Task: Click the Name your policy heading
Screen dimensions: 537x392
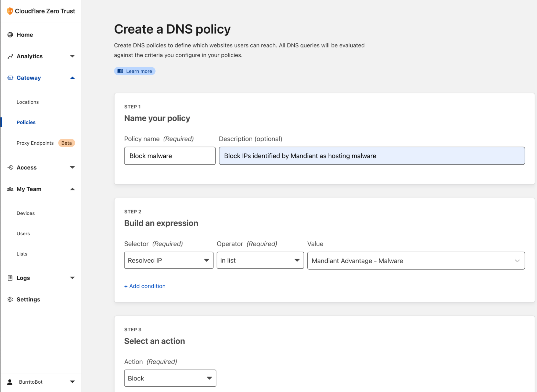Action: (x=157, y=118)
